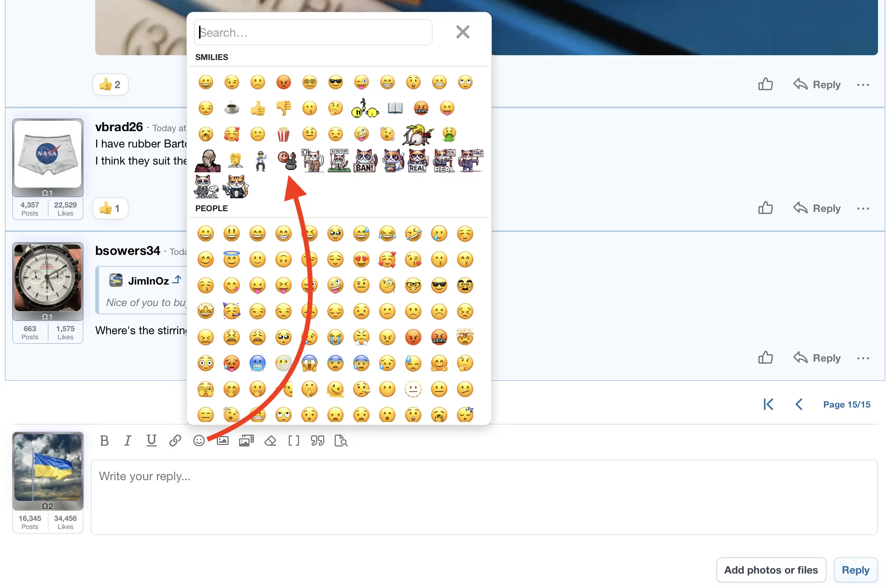Click the Add photos or files button
This screenshot has height=588, width=888.
[x=771, y=570]
